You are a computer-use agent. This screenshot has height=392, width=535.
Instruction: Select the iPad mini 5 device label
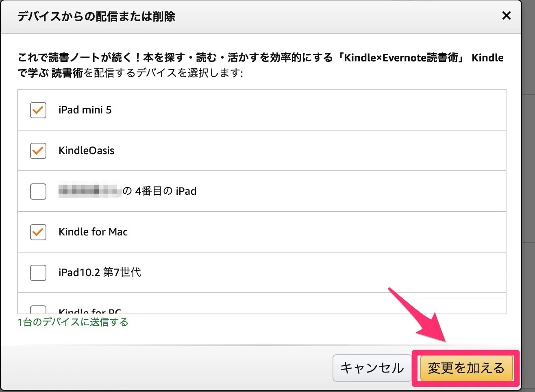point(85,110)
